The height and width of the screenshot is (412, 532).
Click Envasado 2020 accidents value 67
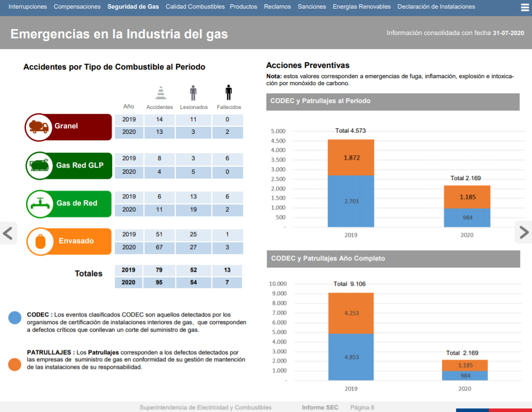pos(159,248)
